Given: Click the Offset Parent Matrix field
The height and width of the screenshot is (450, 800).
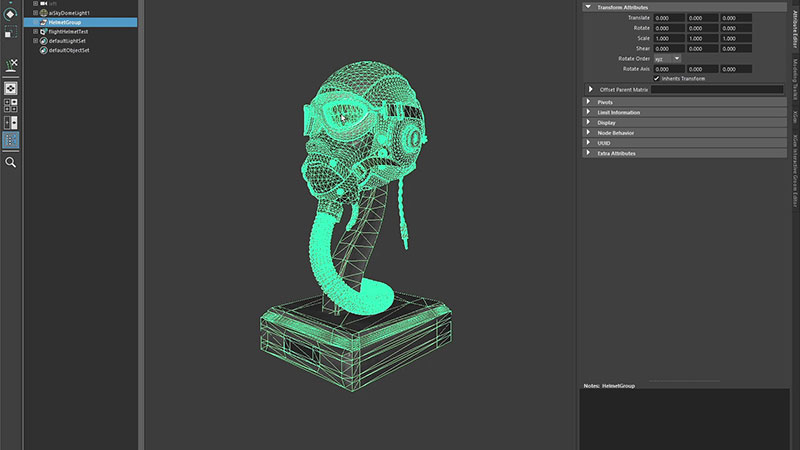Looking at the screenshot, I should pos(717,89).
